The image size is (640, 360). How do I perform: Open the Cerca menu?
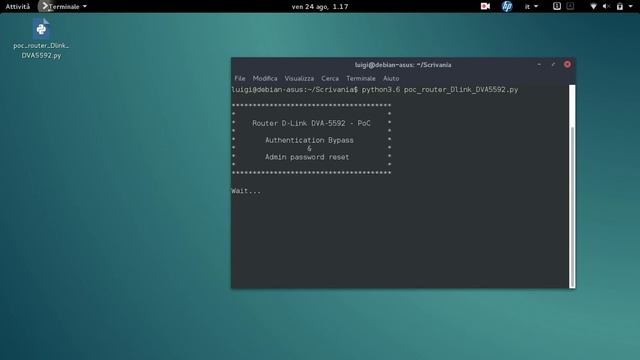330,78
